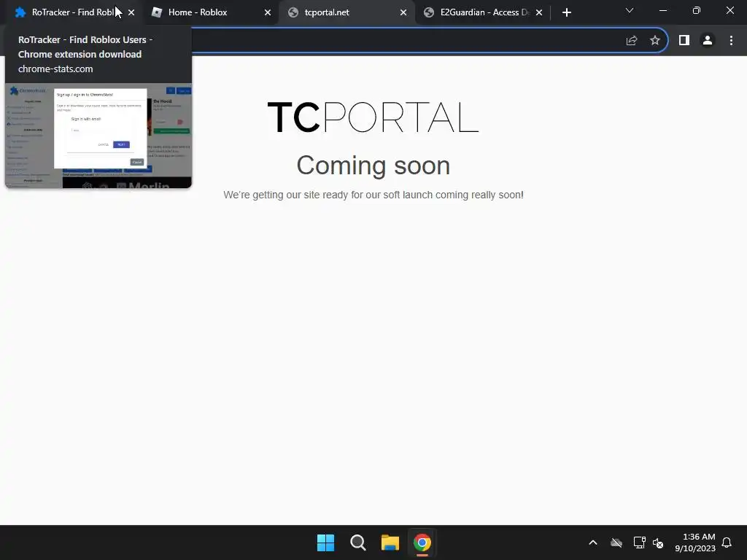
Task: Close the RoTracker tab
Action: pyautogui.click(x=131, y=12)
